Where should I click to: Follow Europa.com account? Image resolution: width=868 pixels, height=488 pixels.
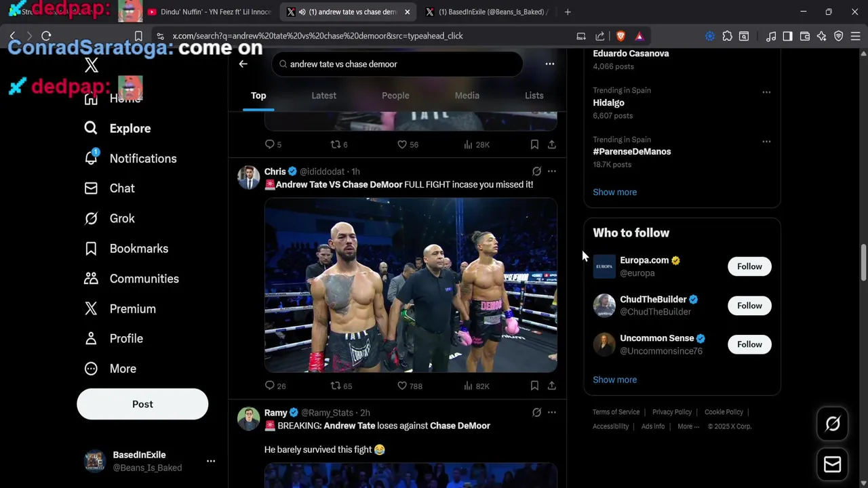click(749, 266)
